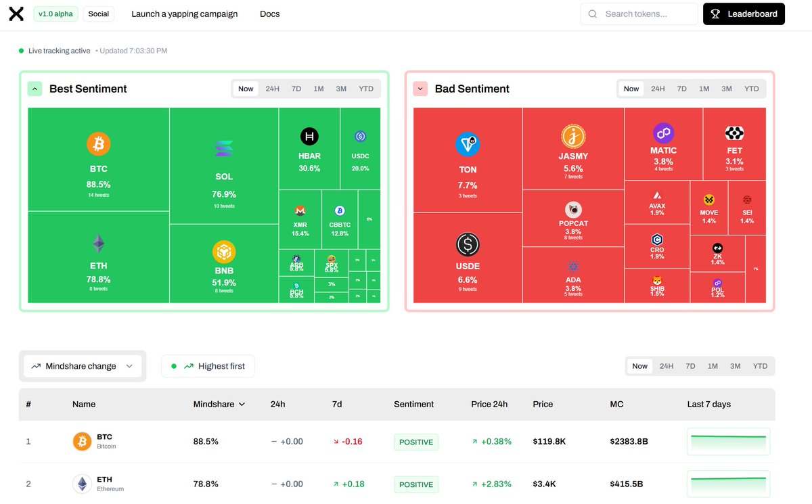This screenshot has width=812, height=504.
Task: Click the FET icon in heatmap
Action: 734,133
